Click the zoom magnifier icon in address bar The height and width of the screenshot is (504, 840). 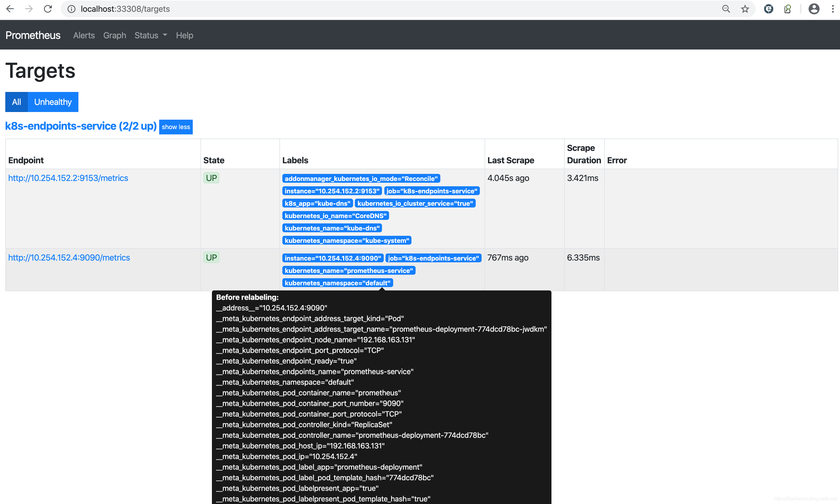726,9
